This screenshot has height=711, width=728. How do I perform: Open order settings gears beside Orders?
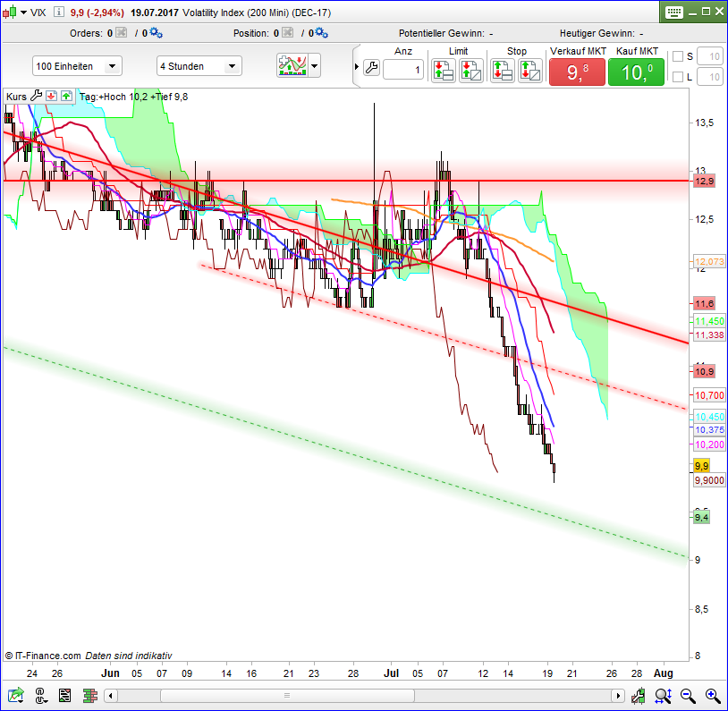[x=156, y=33]
